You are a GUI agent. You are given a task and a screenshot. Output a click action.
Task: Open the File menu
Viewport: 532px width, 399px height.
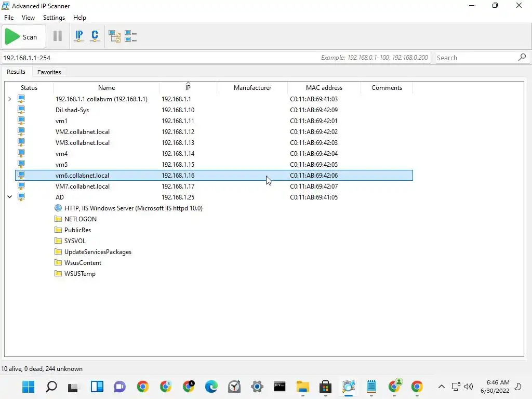point(9,18)
